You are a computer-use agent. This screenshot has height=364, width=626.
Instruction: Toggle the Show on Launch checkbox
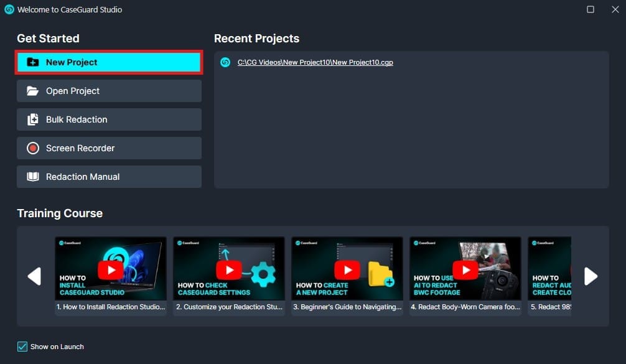point(23,347)
